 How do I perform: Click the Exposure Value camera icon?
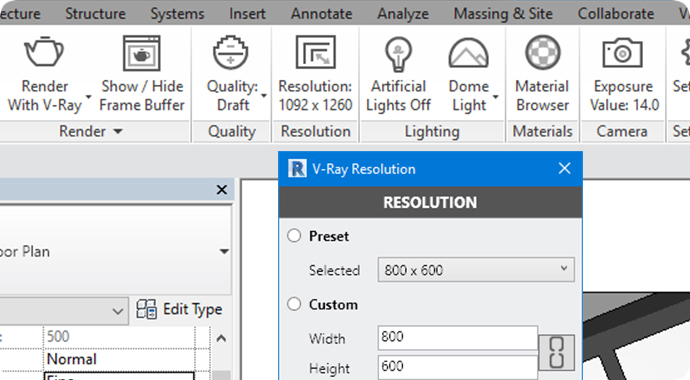pyautogui.click(x=622, y=53)
